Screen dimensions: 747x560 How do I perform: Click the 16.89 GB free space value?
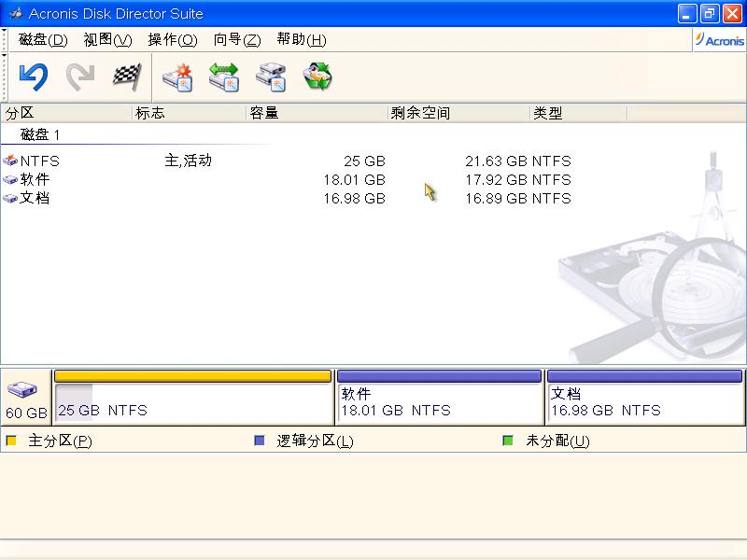tap(497, 198)
